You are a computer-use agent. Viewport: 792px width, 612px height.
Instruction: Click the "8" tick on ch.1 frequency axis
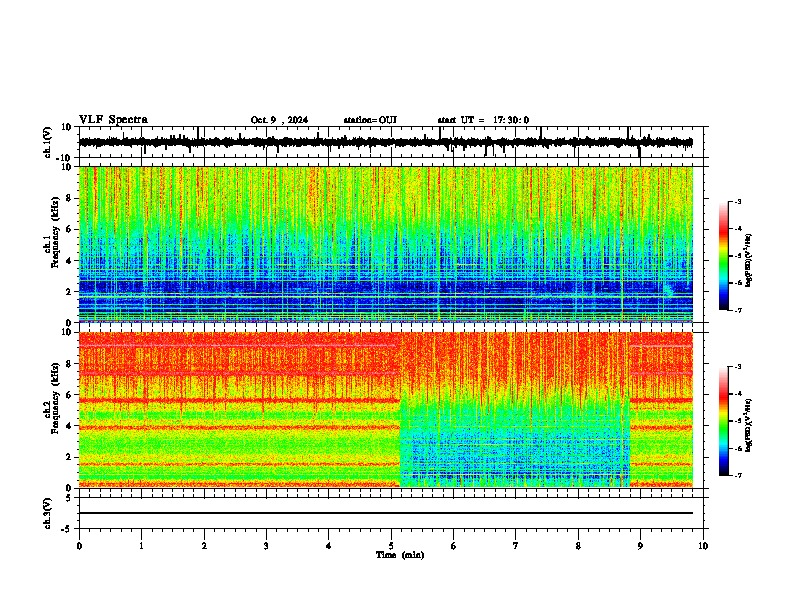tap(69, 198)
